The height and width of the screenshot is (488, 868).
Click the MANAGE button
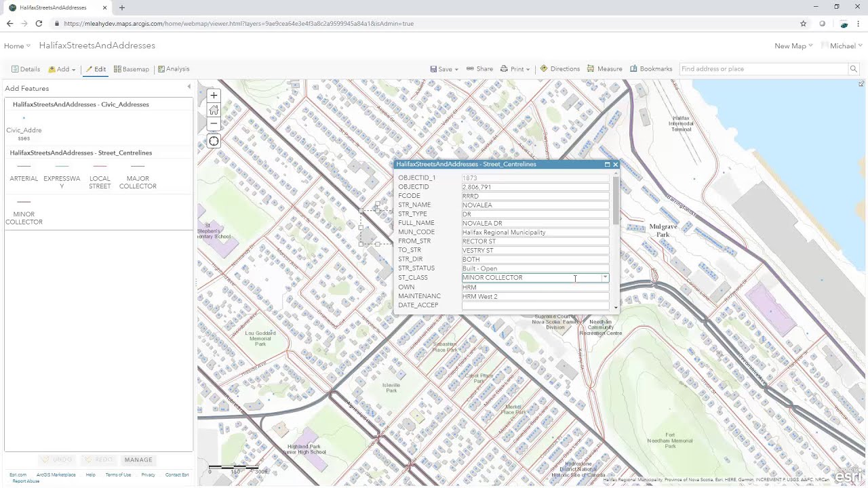tap(138, 460)
